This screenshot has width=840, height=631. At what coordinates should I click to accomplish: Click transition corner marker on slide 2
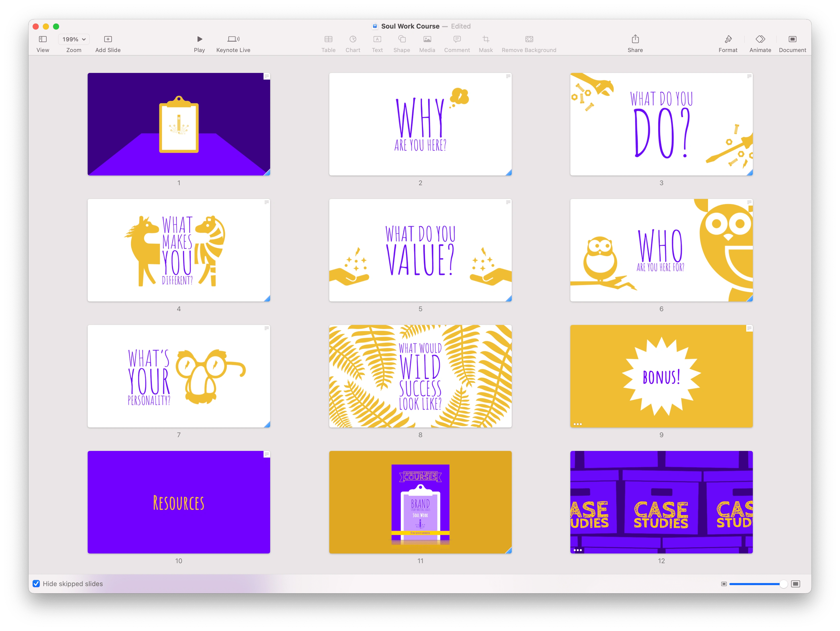pos(509,173)
